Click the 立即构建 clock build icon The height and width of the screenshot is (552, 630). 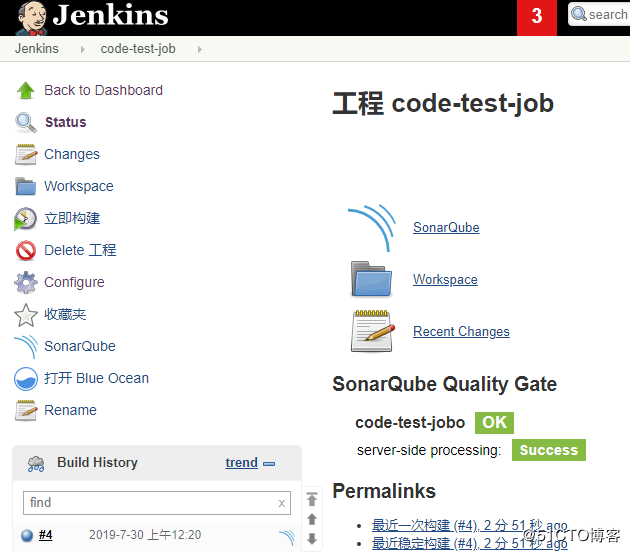tap(25, 219)
